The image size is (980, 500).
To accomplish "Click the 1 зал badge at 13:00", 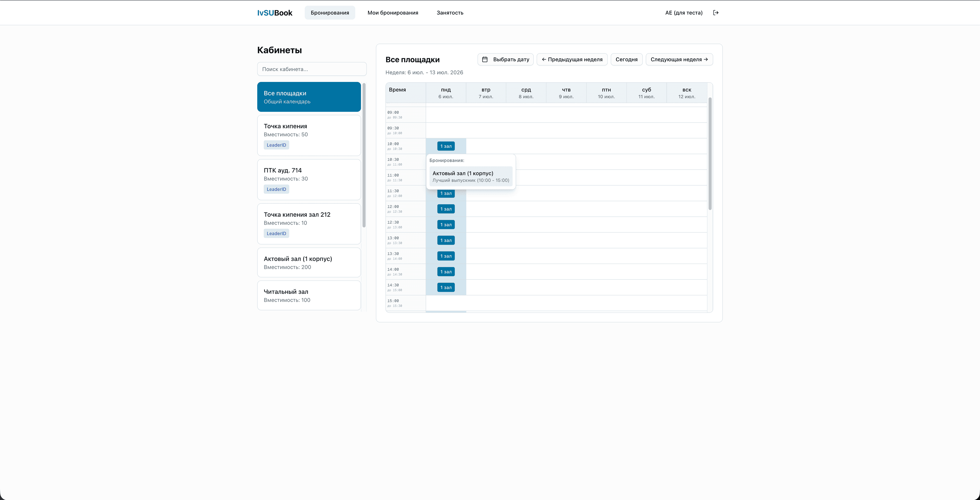I will pos(446,240).
